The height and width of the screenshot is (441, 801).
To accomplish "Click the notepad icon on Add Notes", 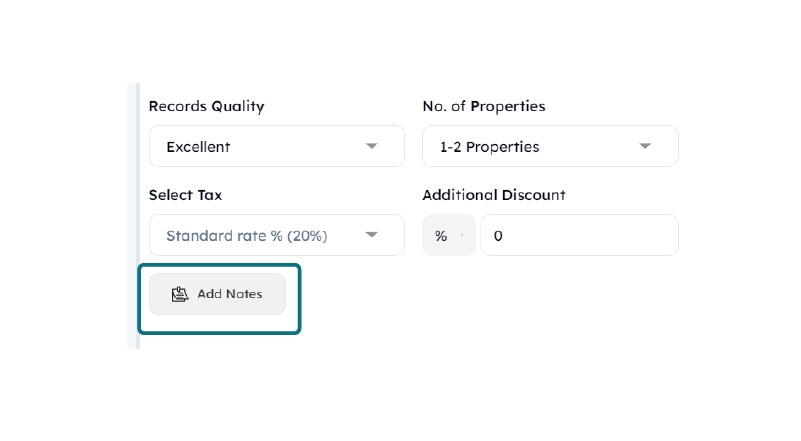I will (x=180, y=294).
